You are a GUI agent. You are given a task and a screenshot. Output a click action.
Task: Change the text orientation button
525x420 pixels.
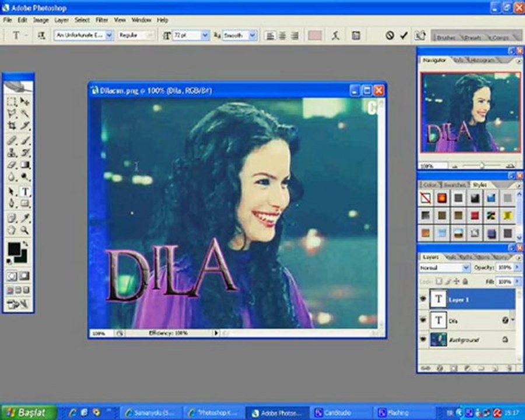(x=41, y=35)
